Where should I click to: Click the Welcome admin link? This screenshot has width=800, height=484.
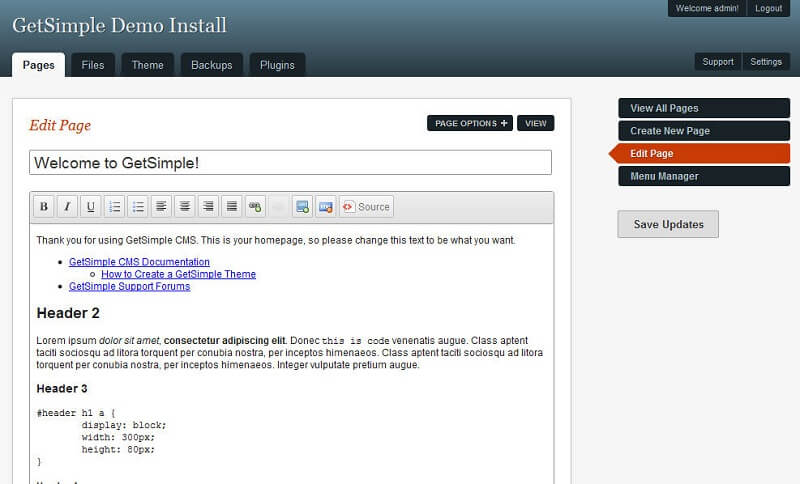[707, 8]
